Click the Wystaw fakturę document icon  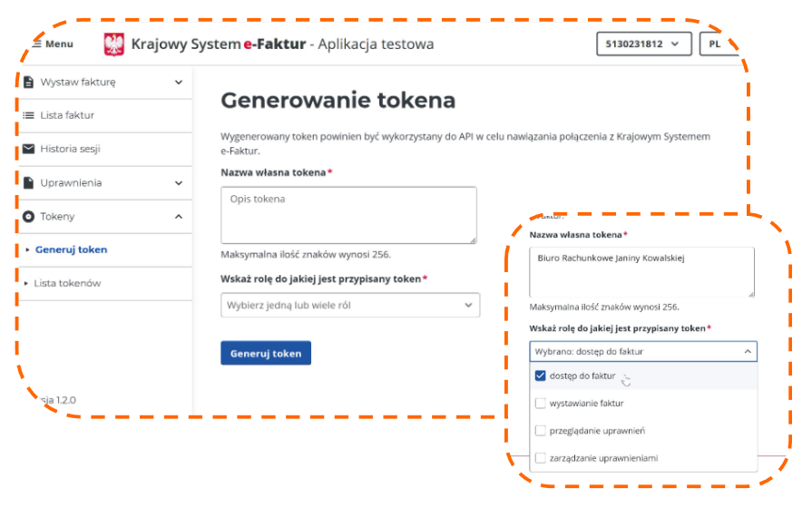pyautogui.click(x=28, y=83)
